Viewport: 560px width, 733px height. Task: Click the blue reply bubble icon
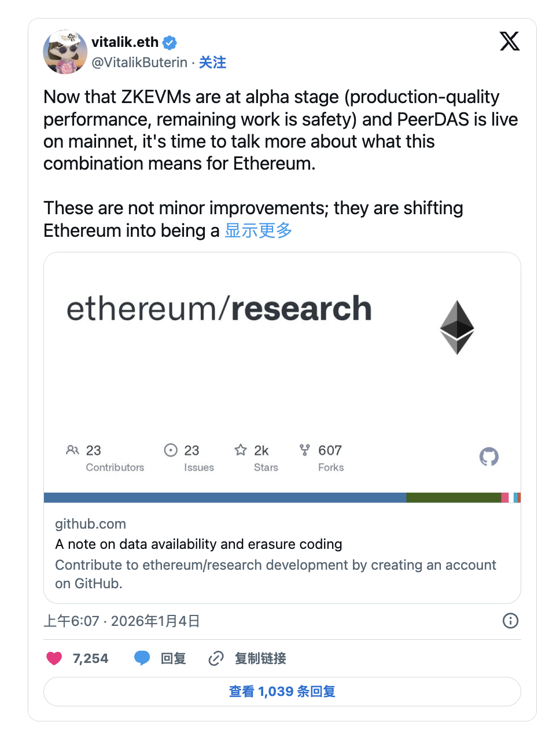[142, 658]
